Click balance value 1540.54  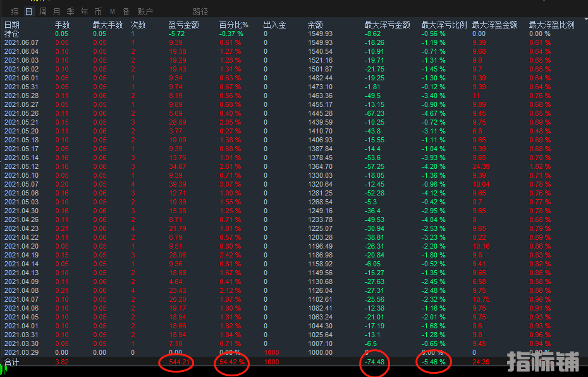tap(321, 51)
